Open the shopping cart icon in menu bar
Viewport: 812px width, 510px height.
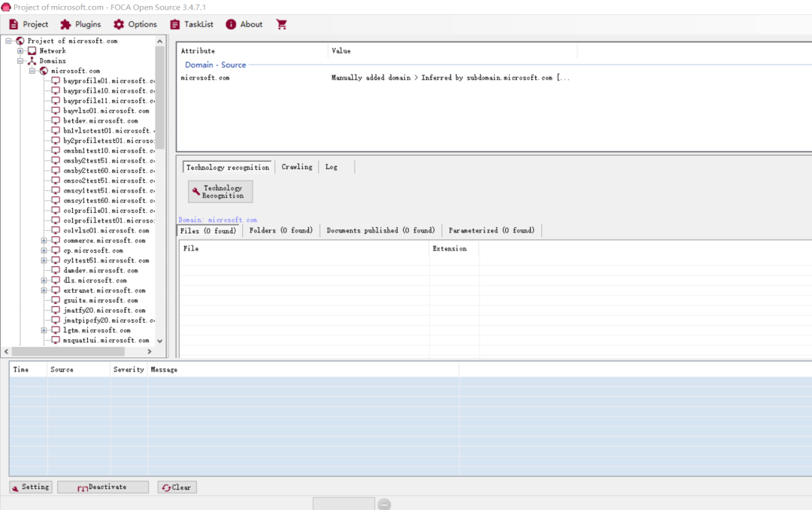[281, 24]
